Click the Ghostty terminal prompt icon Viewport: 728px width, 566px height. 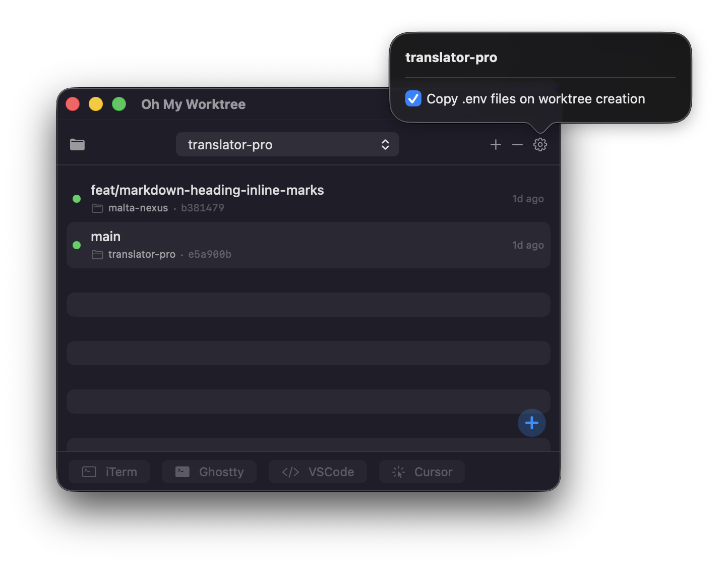[183, 471]
